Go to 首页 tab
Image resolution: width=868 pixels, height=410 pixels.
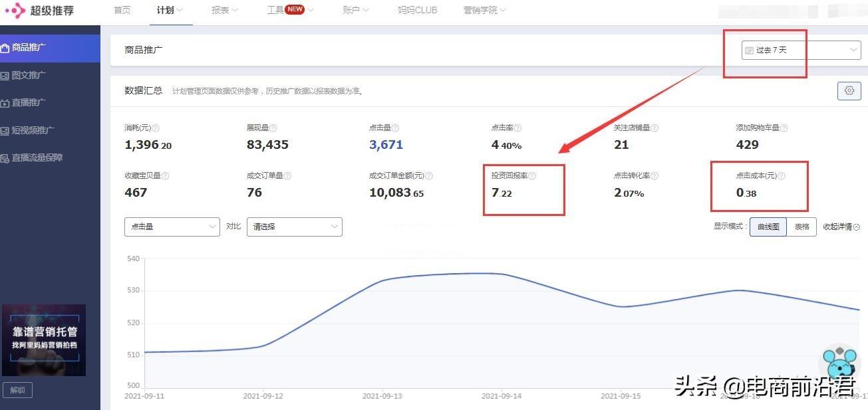[x=122, y=10]
